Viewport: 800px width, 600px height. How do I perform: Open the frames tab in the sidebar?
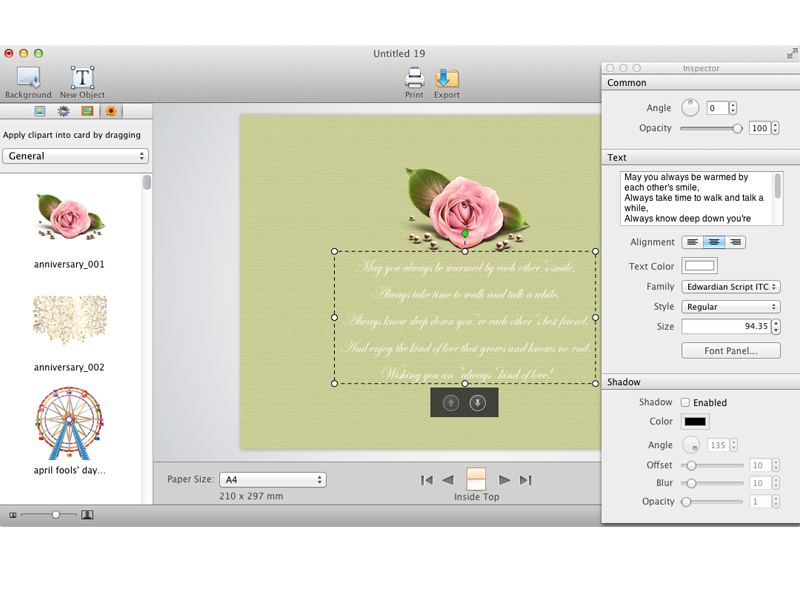pyautogui.click(x=86, y=112)
